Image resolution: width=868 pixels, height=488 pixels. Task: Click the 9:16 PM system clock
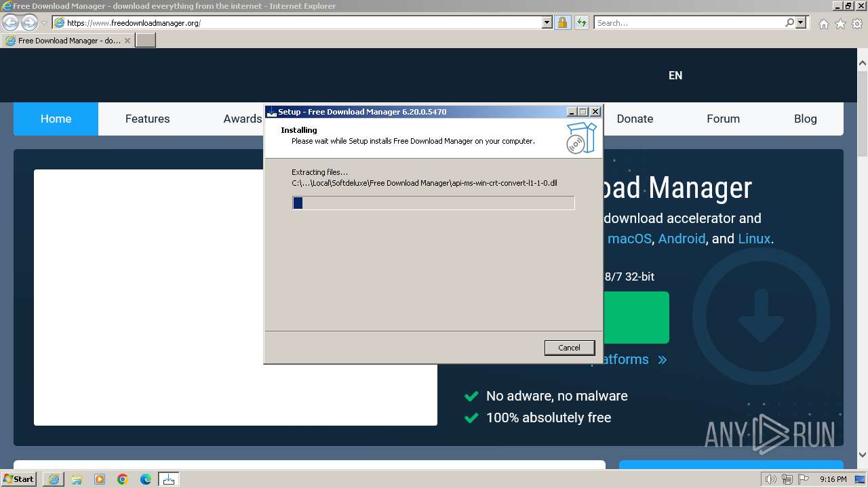833,479
